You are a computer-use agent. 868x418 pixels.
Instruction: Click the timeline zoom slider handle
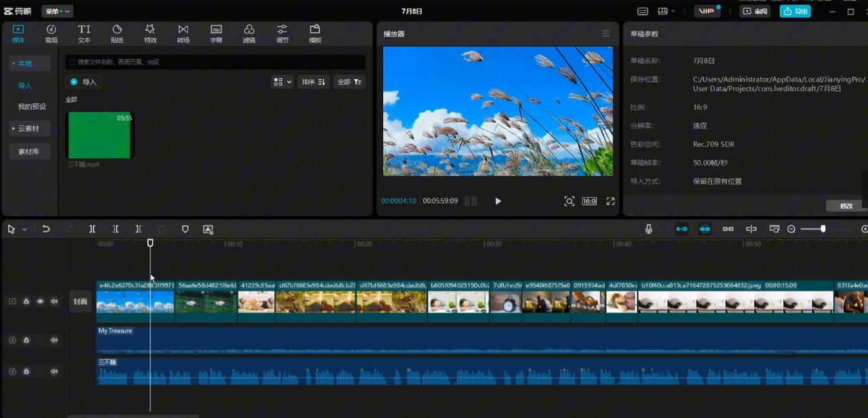[823, 229]
